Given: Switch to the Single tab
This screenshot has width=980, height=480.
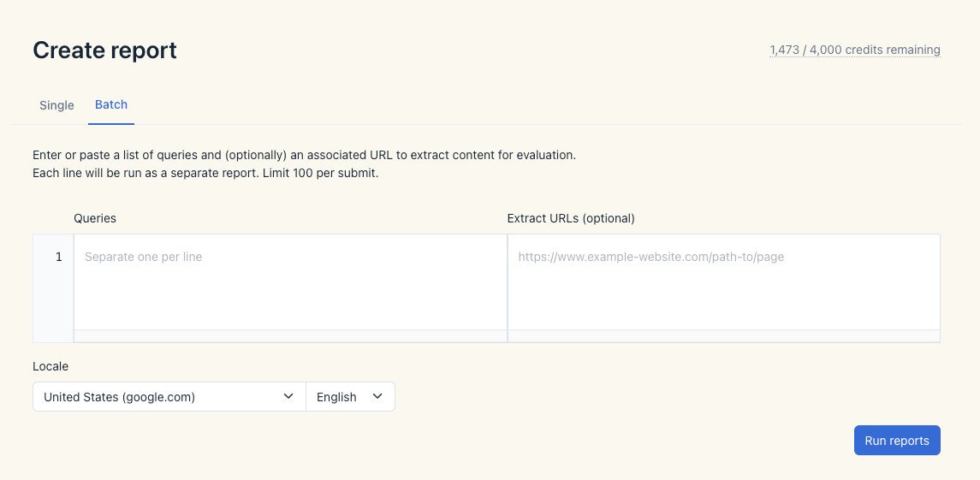Looking at the screenshot, I should 56,105.
